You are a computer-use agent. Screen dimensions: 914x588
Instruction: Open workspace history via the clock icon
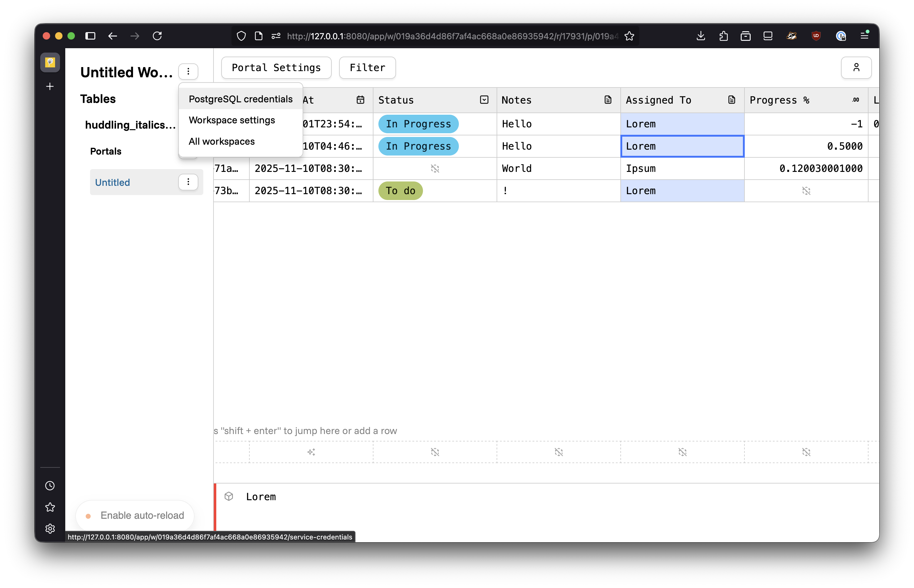(x=50, y=485)
